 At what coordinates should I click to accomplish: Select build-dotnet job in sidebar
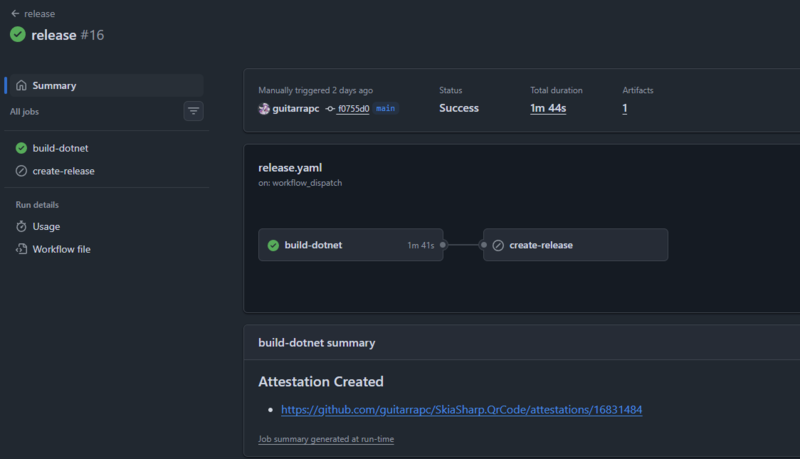click(60, 148)
